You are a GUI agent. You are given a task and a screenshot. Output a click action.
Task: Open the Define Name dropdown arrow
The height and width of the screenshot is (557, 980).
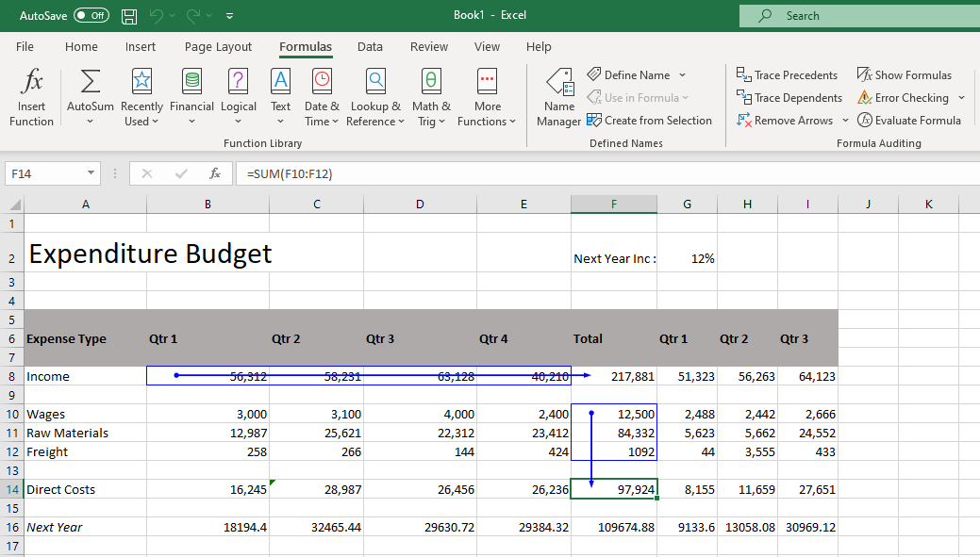point(683,75)
